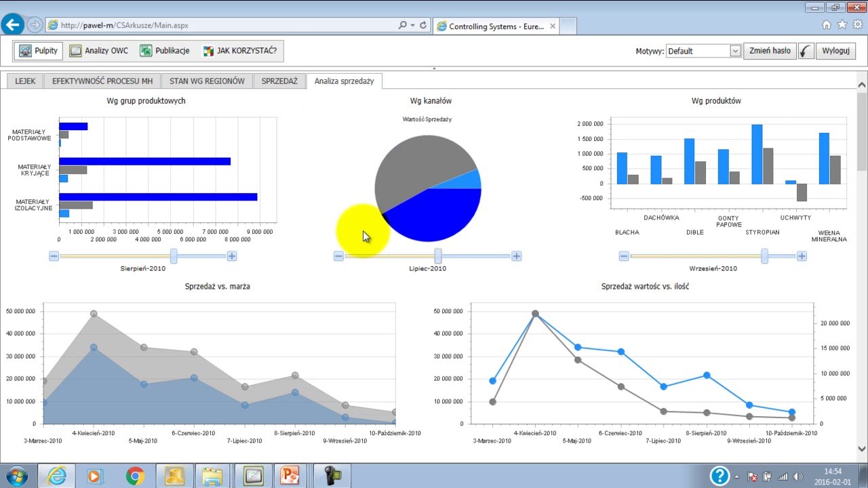Open Google Chrome from the taskbar
Viewport: 868px width, 488px height.
tap(135, 476)
